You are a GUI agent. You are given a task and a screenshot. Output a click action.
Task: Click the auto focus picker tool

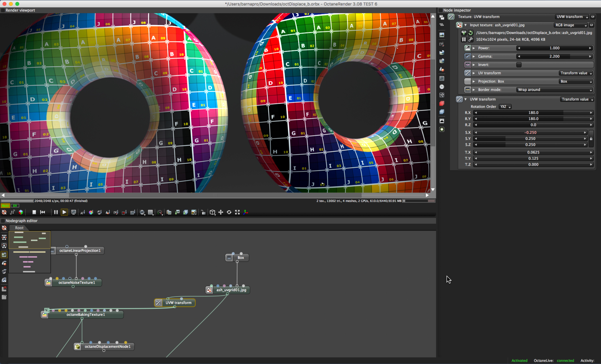click(x=83, y=212)
